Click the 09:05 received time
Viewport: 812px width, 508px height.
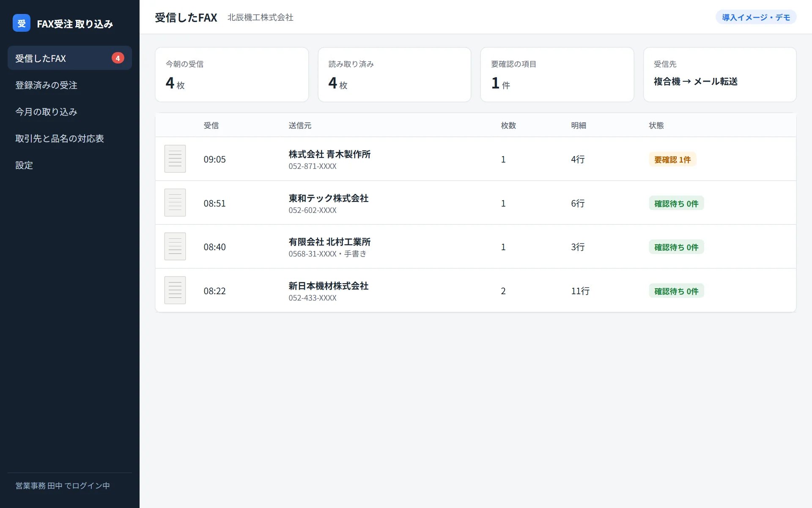[215, 159]
